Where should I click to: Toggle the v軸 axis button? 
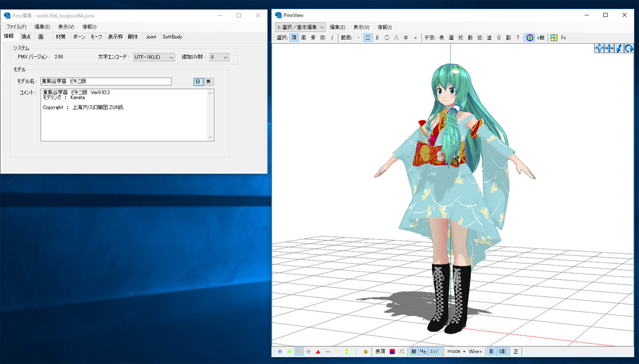(540, 38)
